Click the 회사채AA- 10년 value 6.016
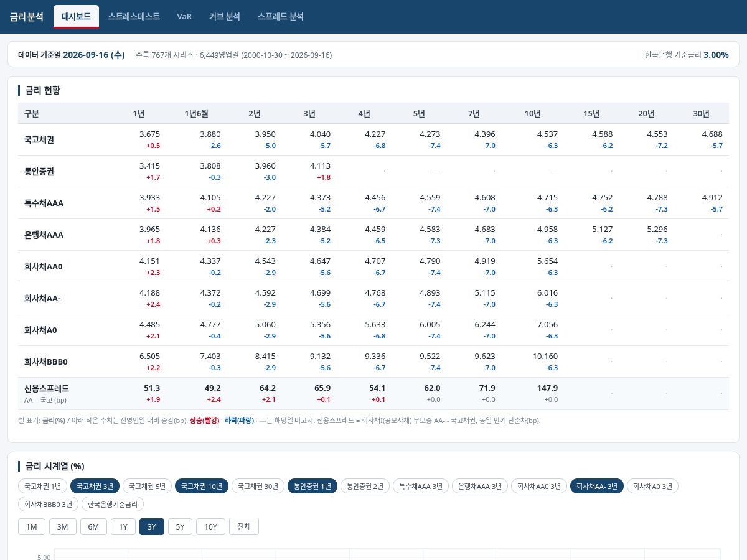Viewport: 747px width, 560px height. point(548,293)
